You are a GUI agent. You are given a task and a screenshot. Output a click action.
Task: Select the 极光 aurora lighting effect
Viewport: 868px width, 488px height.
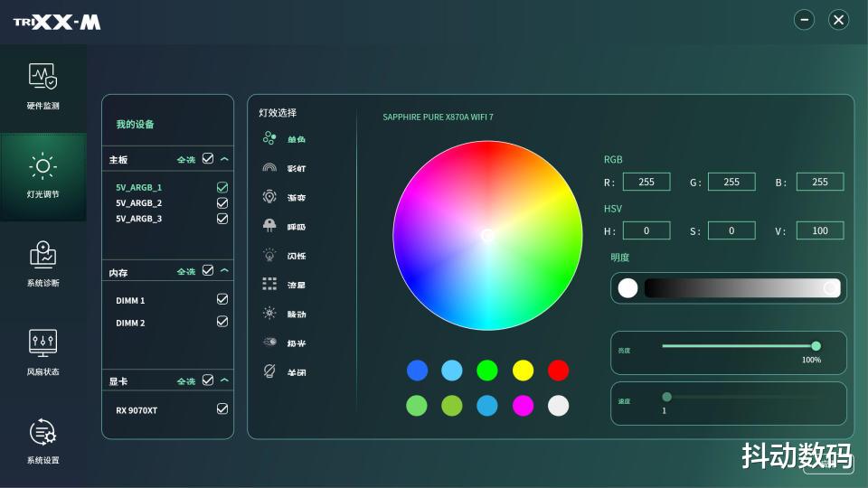click(x=284, y=343)
